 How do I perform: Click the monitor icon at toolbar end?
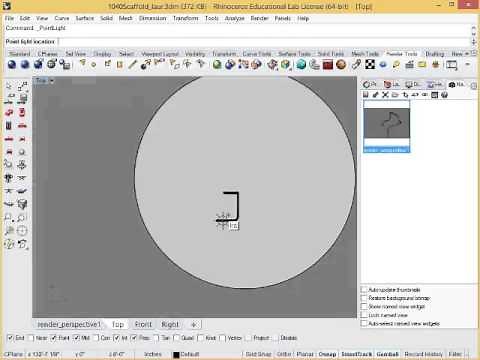(452, 65)
